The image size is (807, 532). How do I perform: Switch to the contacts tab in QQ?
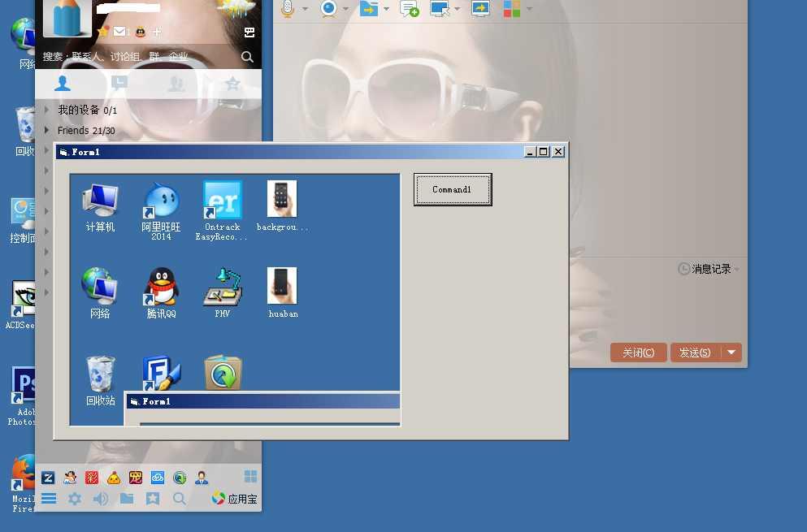pos(63,83)
